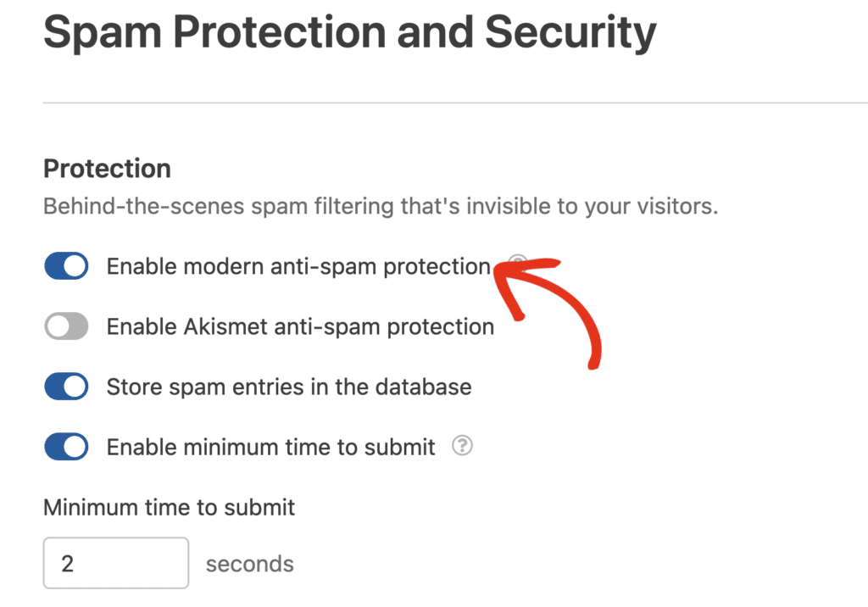The width and height of the screenshot is (868, 607).
Task: Select the "Protection" section heading
Action: pos(107,168)
